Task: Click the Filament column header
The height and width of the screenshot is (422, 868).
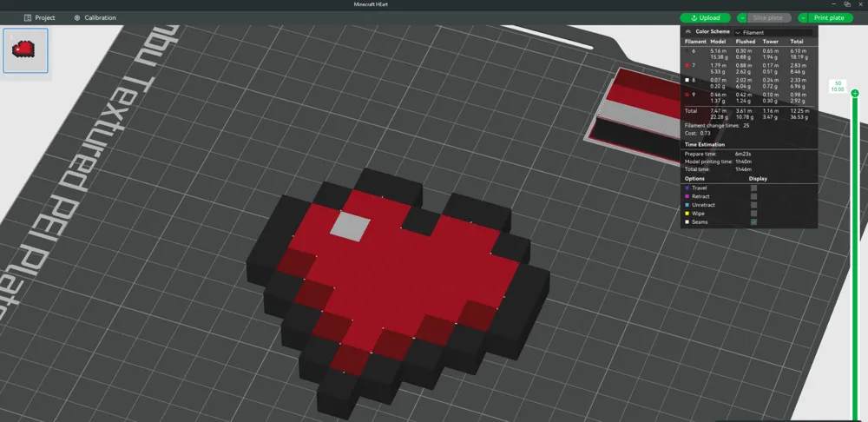Action: click(695, 42)
